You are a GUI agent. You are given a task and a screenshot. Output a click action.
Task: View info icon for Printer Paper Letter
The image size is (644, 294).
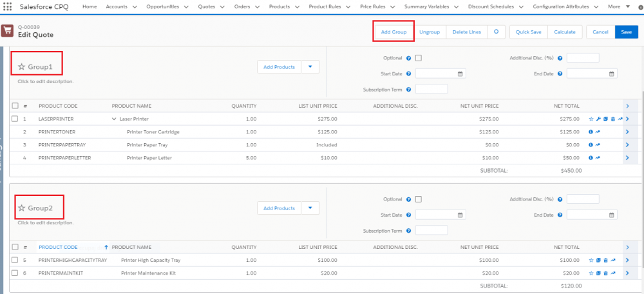coord(591,157)
